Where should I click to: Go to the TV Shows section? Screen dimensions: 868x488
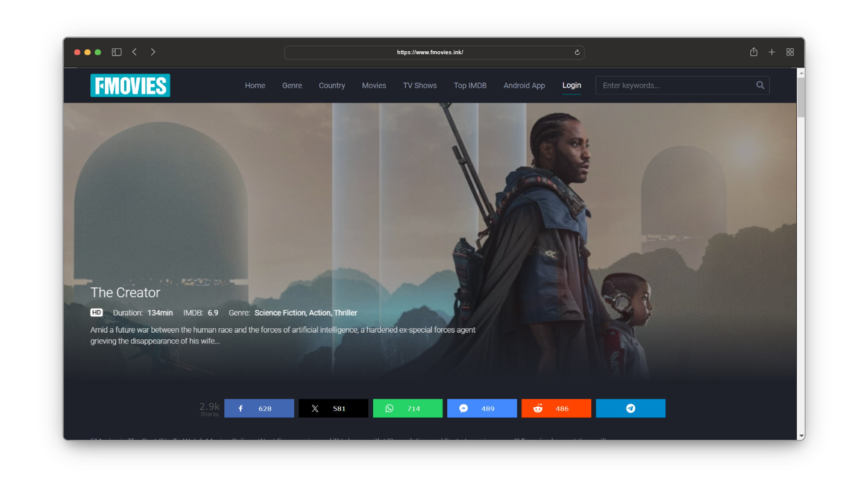click(x=420, y=86)
